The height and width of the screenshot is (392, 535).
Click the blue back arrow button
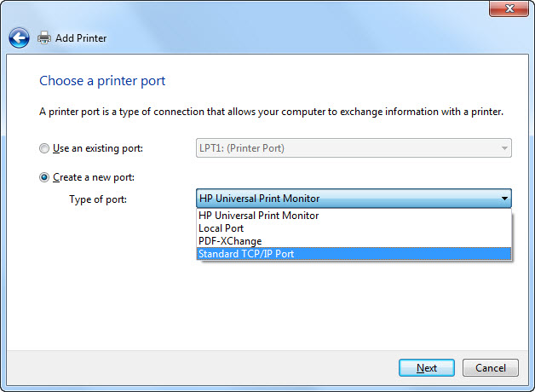coord(19,38)
